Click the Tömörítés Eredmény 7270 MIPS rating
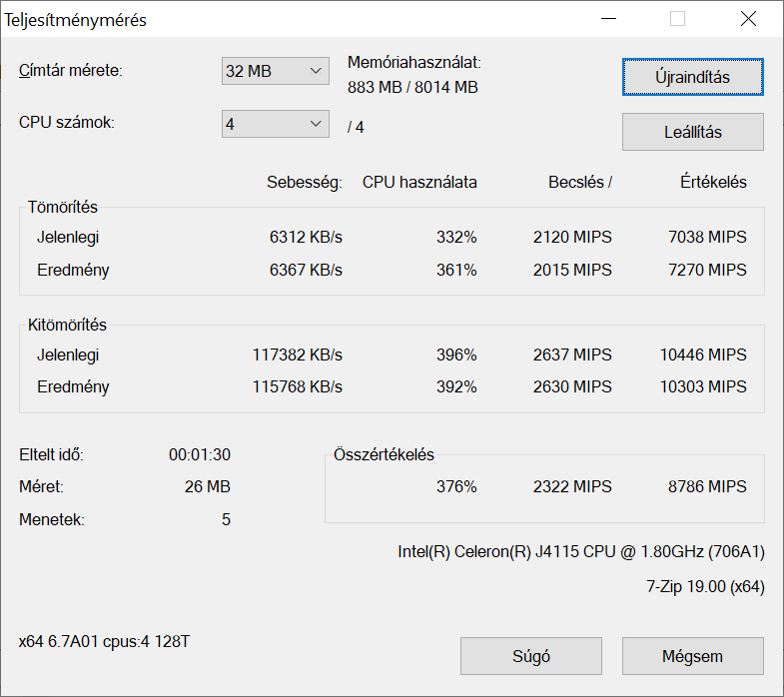This screenshot has width=784, height=697. pos(707,270)
